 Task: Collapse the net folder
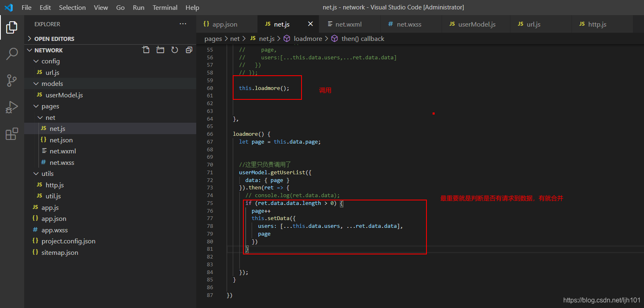point(111,117)
